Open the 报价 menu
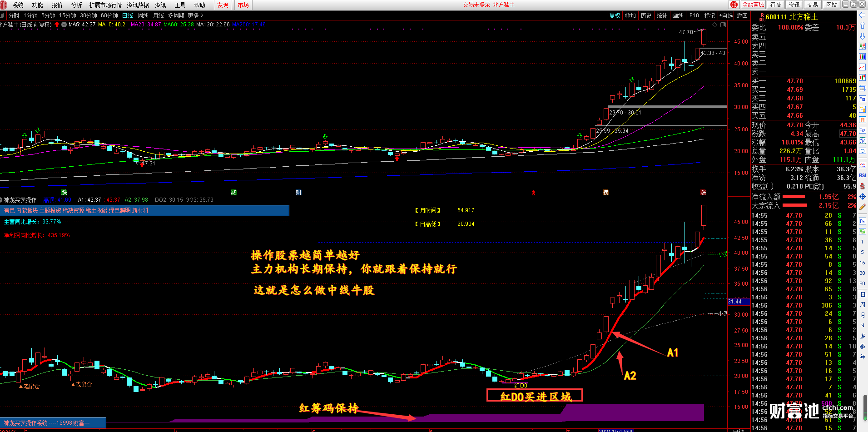 click(57, 5)
